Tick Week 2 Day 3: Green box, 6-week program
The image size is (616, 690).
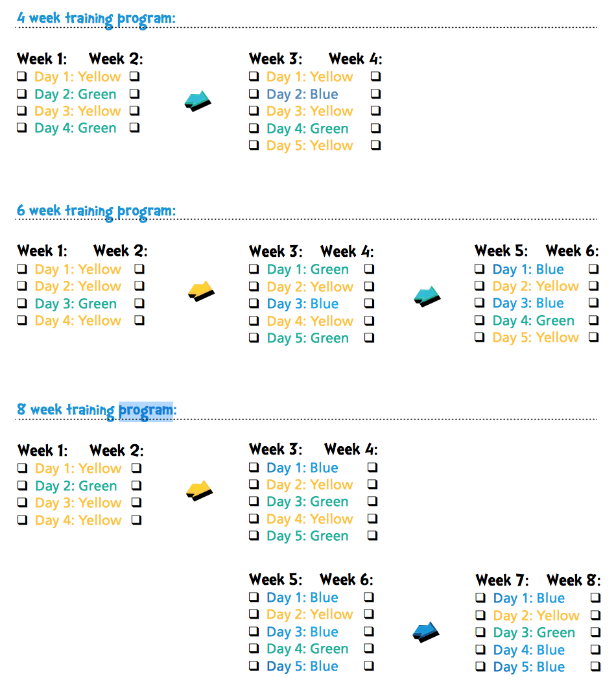(x=139, y=303)
